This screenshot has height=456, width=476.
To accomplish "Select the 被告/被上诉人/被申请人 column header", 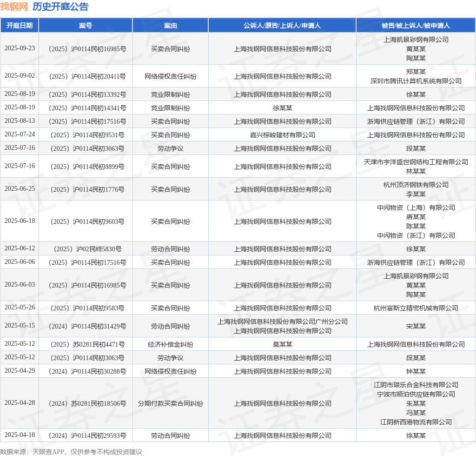I will click(416, 26).
